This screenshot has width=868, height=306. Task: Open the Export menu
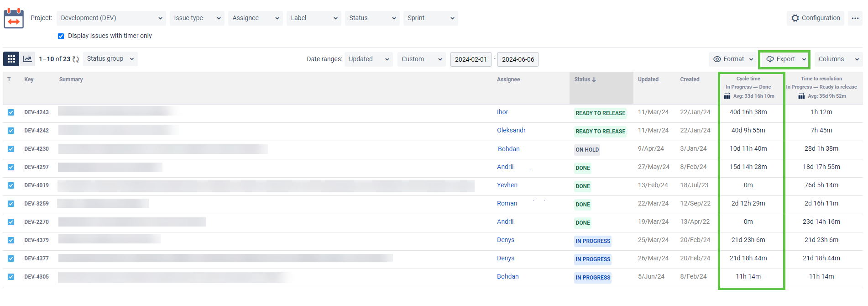tap(784, 59)
